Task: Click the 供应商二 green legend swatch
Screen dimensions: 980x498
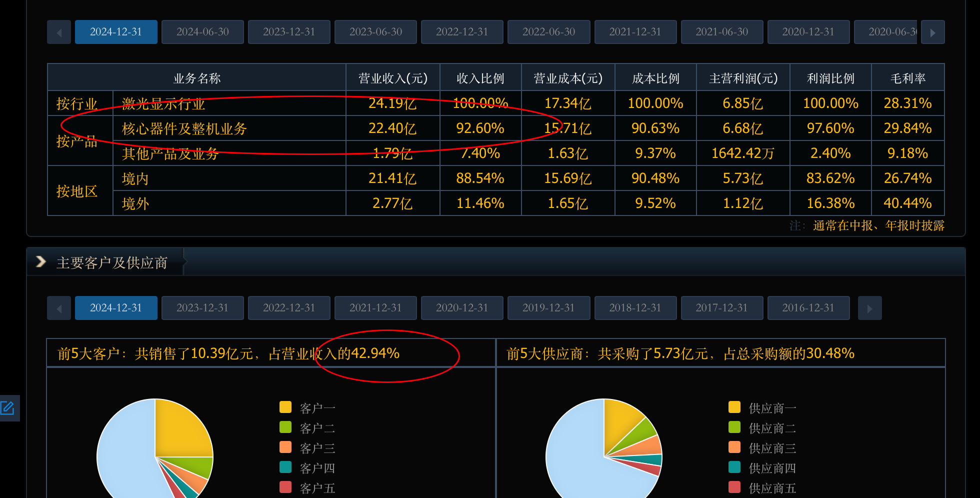Action: pyautogui.click(x=734, y=427)
